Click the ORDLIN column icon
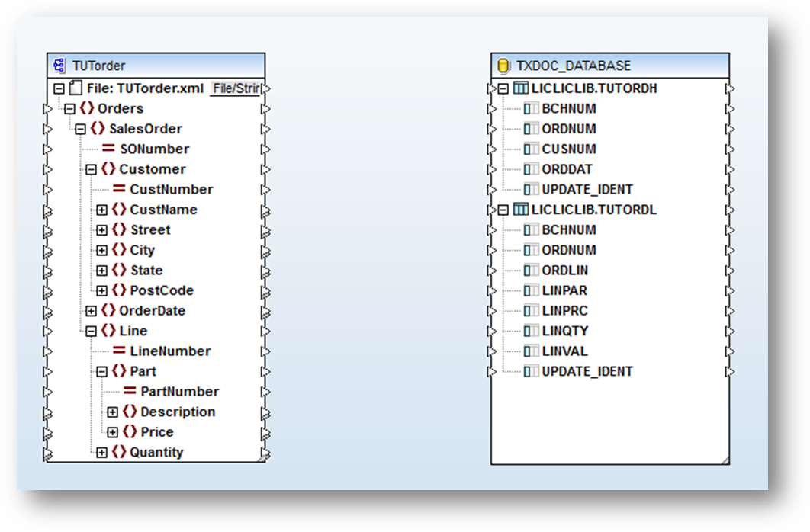This screenshot has width=810, height=532. click(531, 271)
